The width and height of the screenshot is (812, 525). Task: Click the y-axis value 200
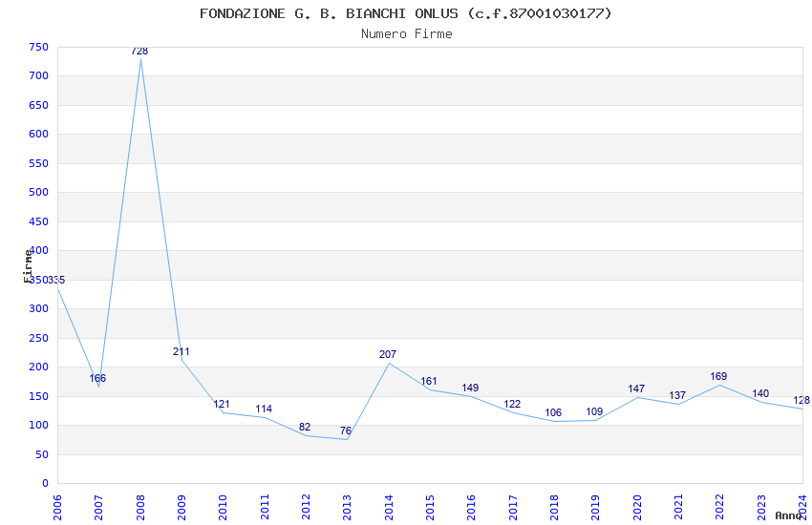(x=39, y=367)
